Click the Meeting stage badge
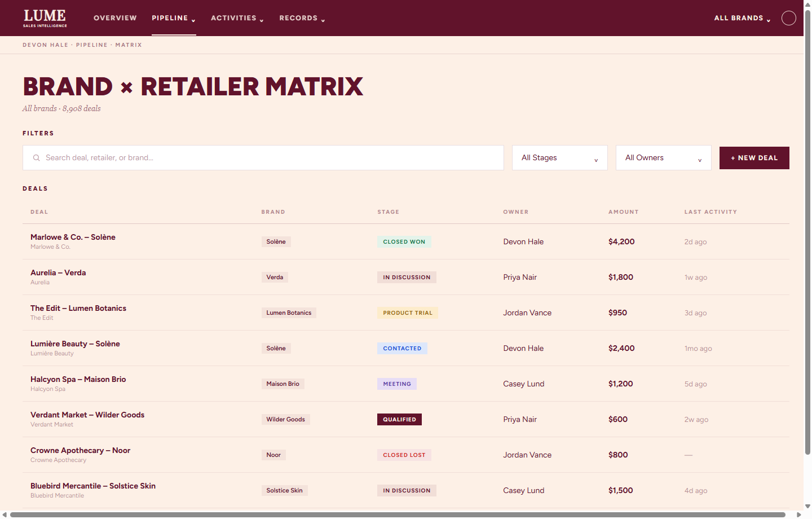Image resolution: width=812 pixels, height=519 pixels. [x=397, y=384]
